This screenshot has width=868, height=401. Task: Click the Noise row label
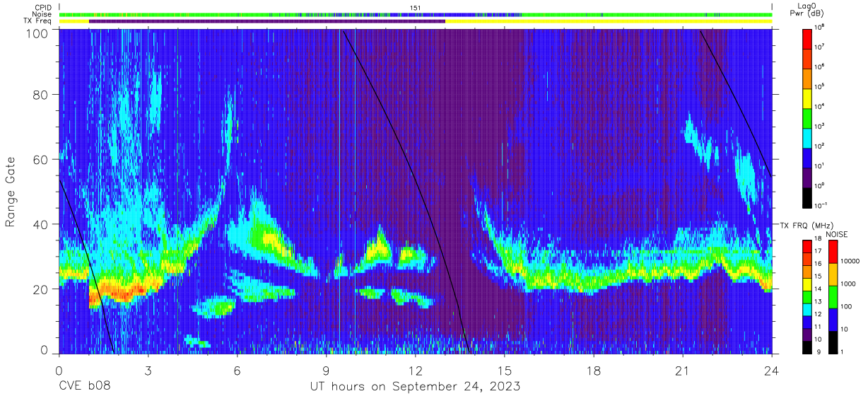pos(42,14)
